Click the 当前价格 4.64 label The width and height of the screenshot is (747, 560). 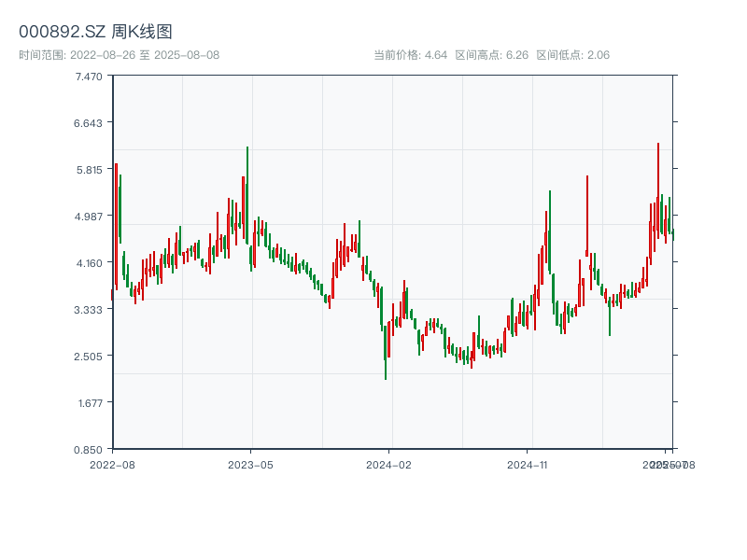tap(410, 55)
